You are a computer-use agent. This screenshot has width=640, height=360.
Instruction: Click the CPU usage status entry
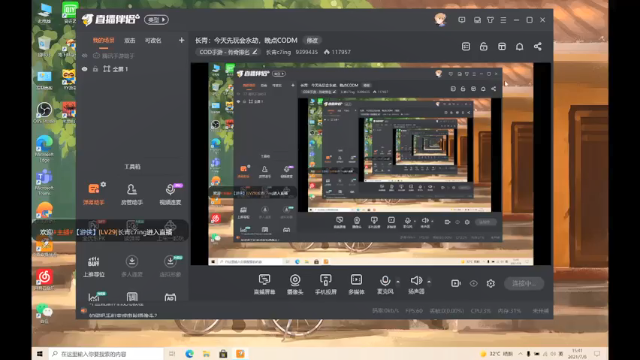click(480, 311)
